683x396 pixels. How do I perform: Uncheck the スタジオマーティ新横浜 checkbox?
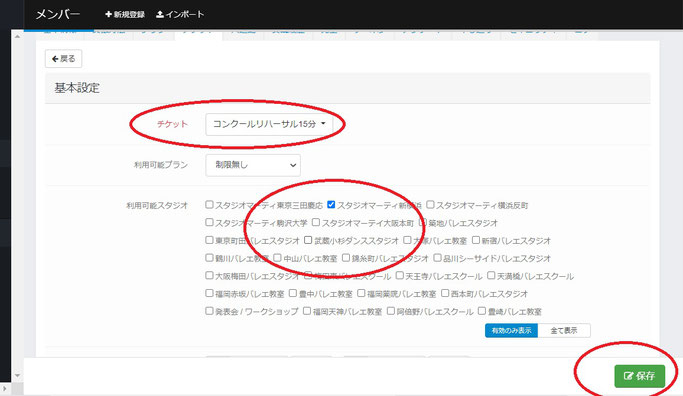331,204
